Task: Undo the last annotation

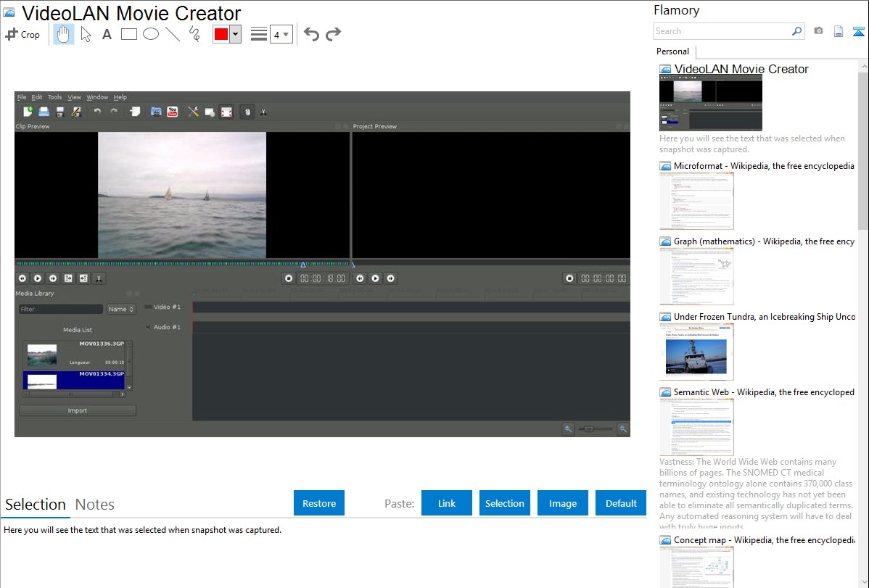Action: [x=311, y=34]
